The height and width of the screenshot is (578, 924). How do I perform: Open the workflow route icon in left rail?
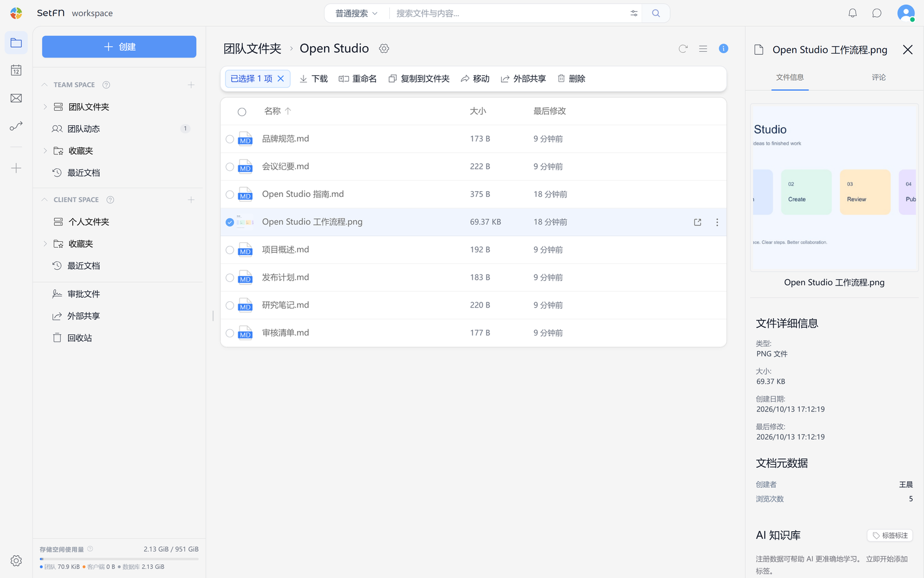tap(16, 126)
